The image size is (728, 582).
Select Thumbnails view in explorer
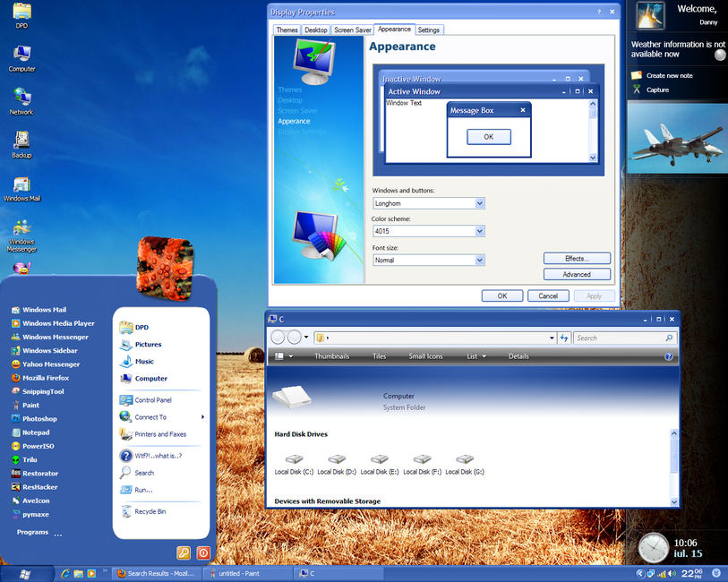coord(332,356)
